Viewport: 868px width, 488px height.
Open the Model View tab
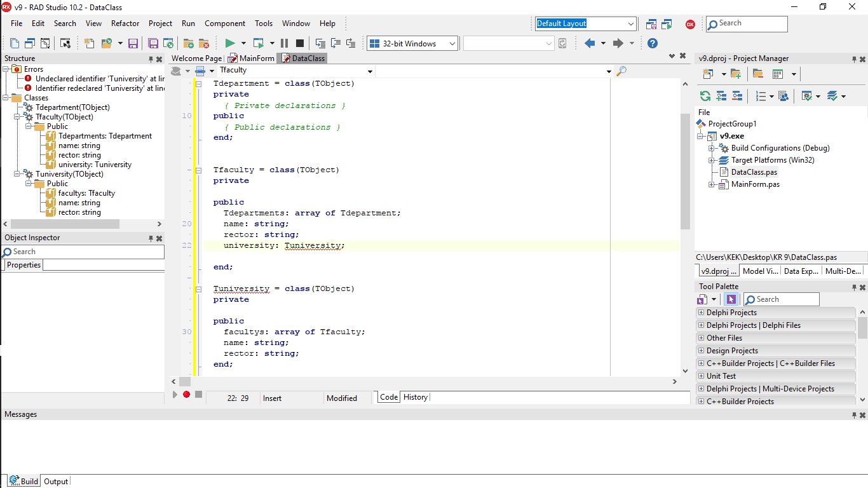click(x=760, y=271)
